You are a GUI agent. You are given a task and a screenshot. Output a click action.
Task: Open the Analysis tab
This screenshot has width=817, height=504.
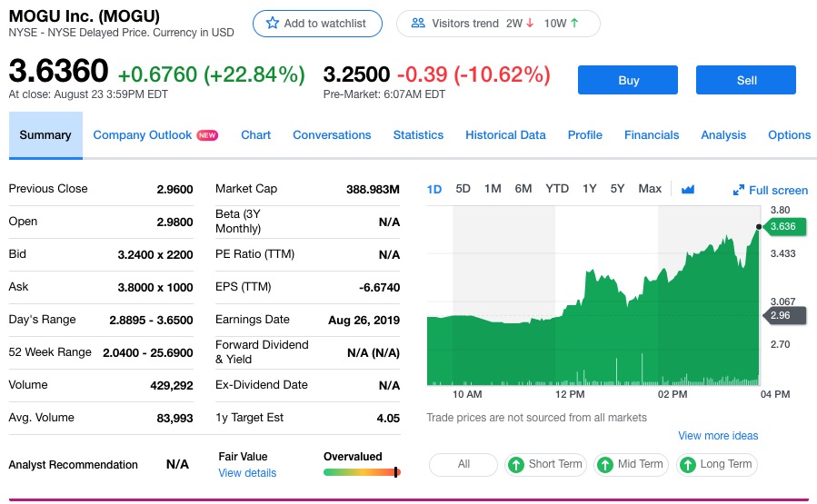[723, 134]
